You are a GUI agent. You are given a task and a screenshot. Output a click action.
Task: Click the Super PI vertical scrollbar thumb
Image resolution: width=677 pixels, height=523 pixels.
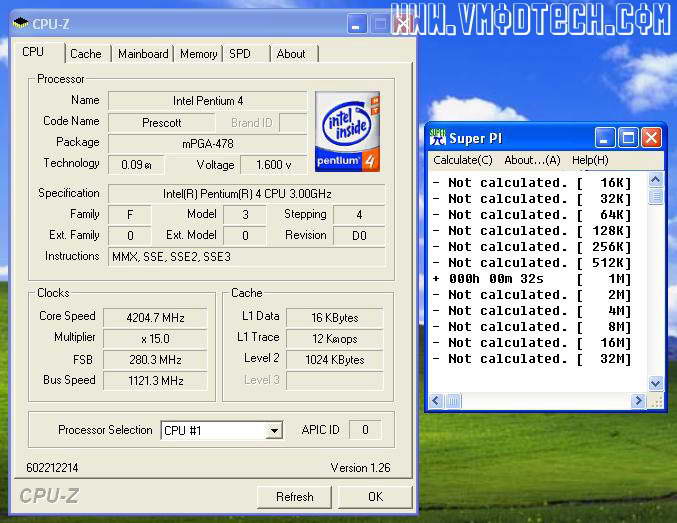(655, 197)
